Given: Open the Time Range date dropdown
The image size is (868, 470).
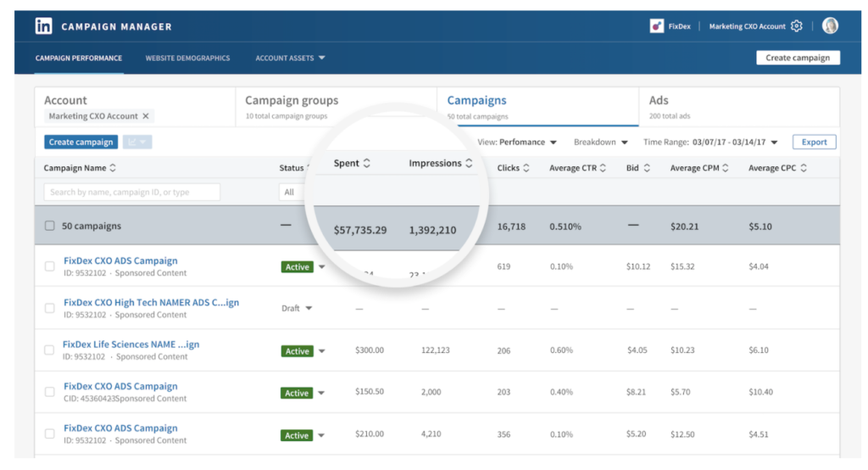Looking at the screenshot, I should pyautogui.click(x=710, y=142).
